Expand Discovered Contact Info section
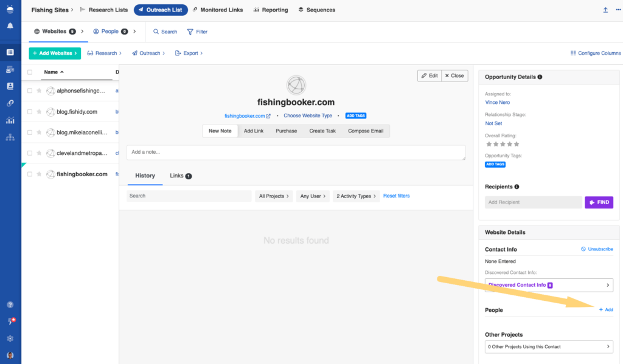Viewport: 623px width, 364px height. coord(549,285)
